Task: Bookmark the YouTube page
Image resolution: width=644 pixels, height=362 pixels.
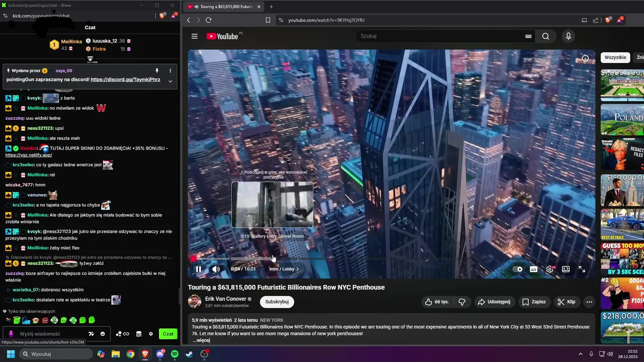Action: [x=268, y=20]
